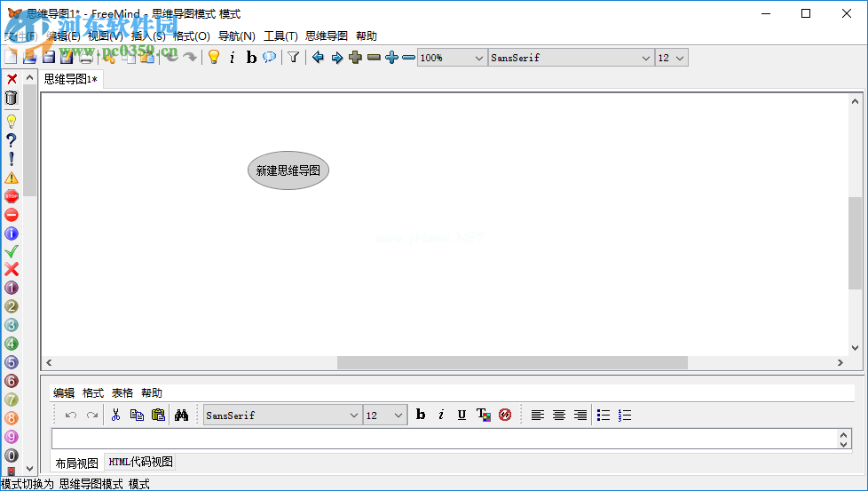Add the green checkmark icon
The image size is (868, 491).
12,251
